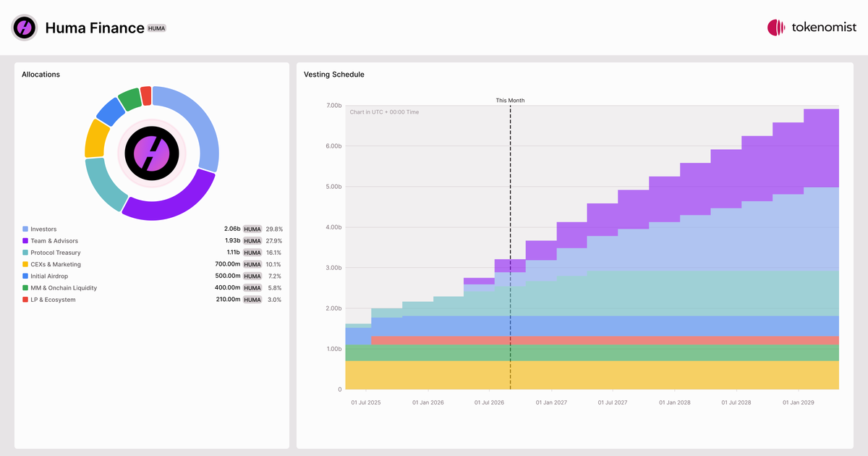Click the 29.8% Investors percentage
The width and height of the screenshot is (868, 456).
coord(273,229)
